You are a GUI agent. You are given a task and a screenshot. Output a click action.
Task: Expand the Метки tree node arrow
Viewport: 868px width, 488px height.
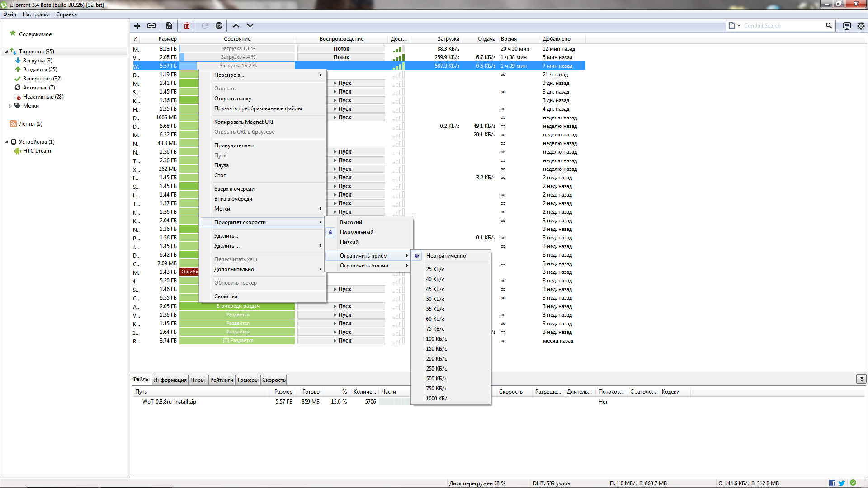pos(11,106)
